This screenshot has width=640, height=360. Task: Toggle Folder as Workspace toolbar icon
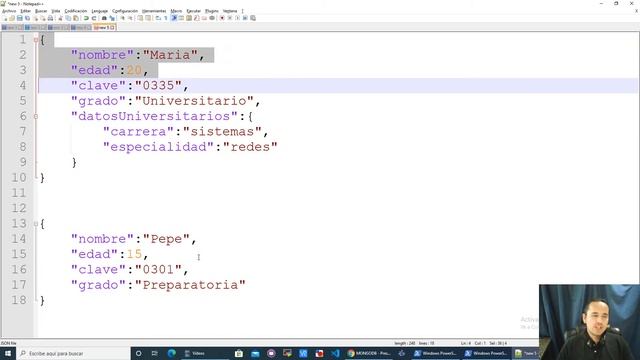[204, 18]
